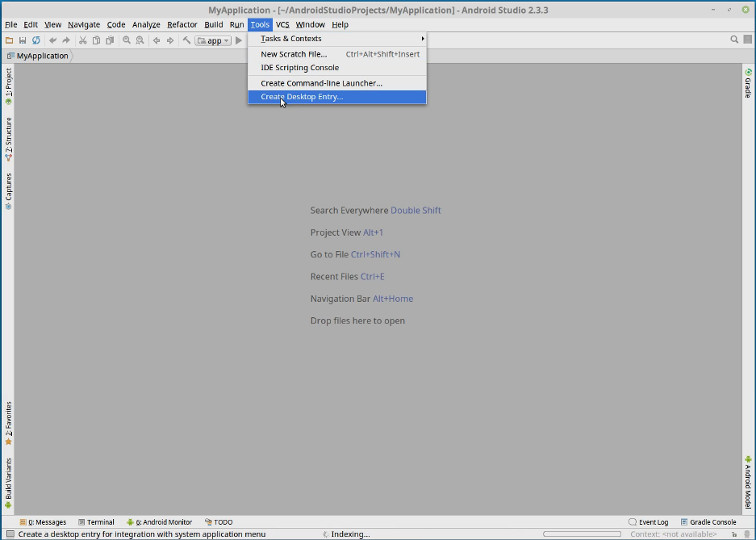Open the Refactor menu
This screenshot has height=540, width=756.
coord(182,25)
